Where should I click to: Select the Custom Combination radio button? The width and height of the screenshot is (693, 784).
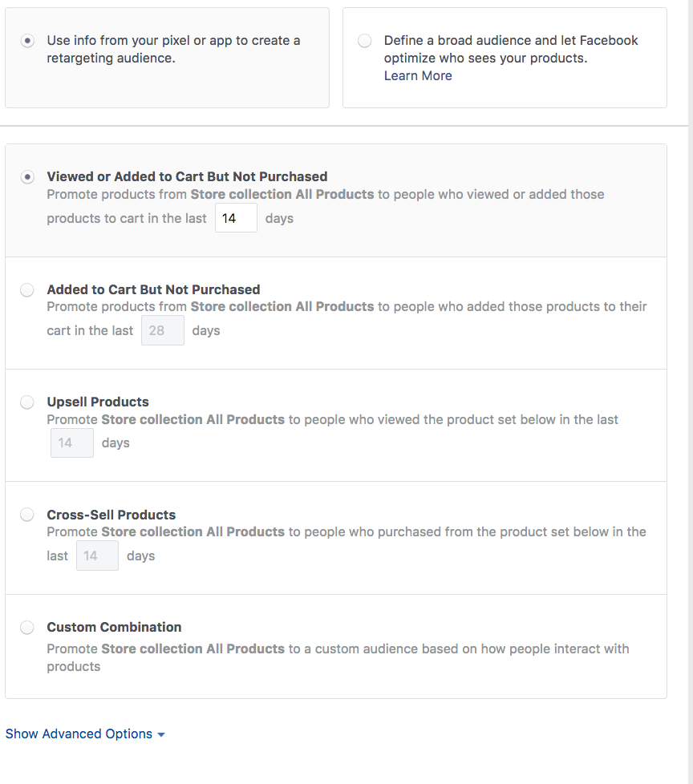click(27, 628)
